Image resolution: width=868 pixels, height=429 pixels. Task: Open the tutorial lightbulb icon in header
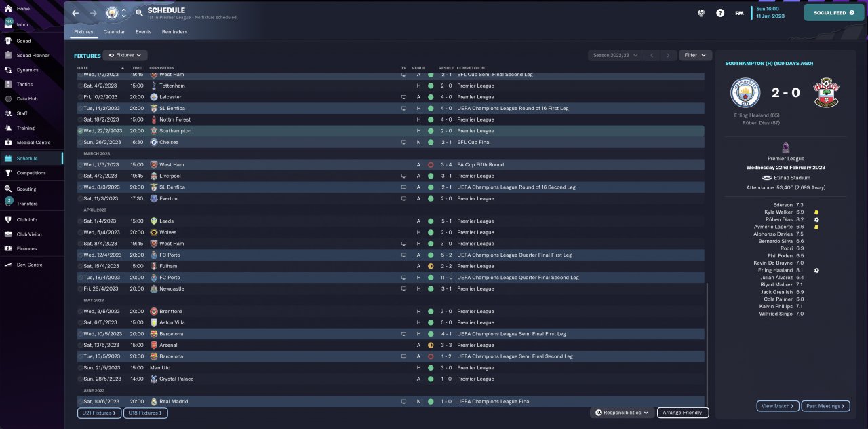pos(703,12)
